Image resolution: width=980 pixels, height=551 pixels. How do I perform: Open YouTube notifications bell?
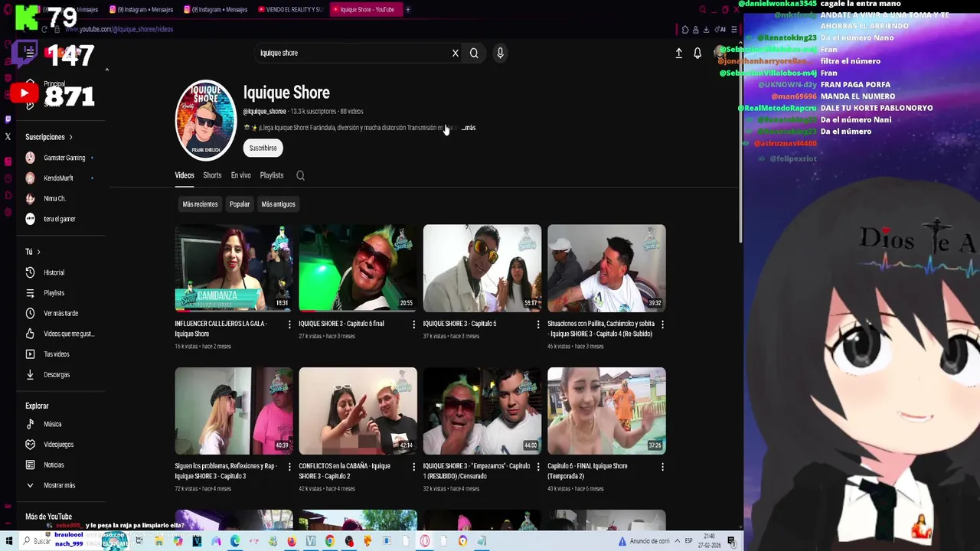coord(697,53)
